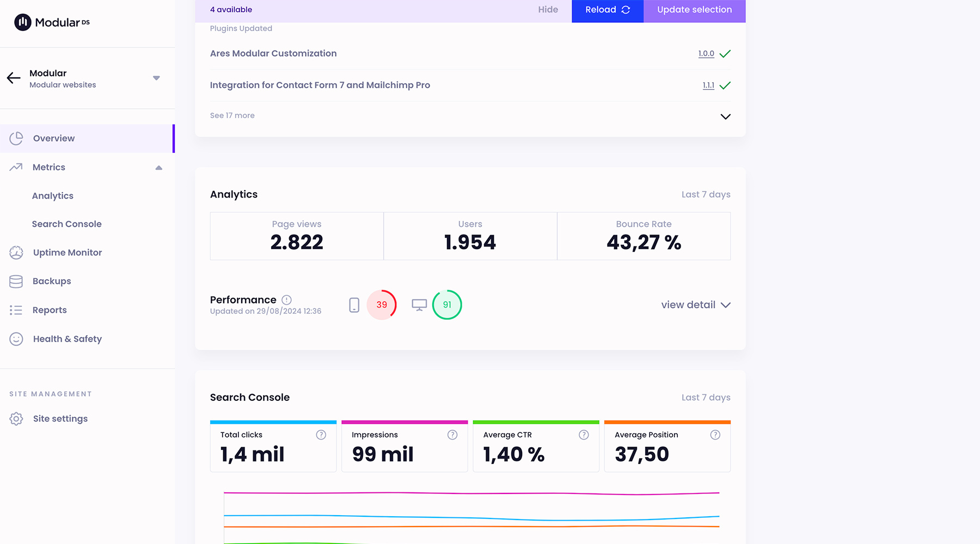Open the Analytics sidebar submenu item

[53, 196]
